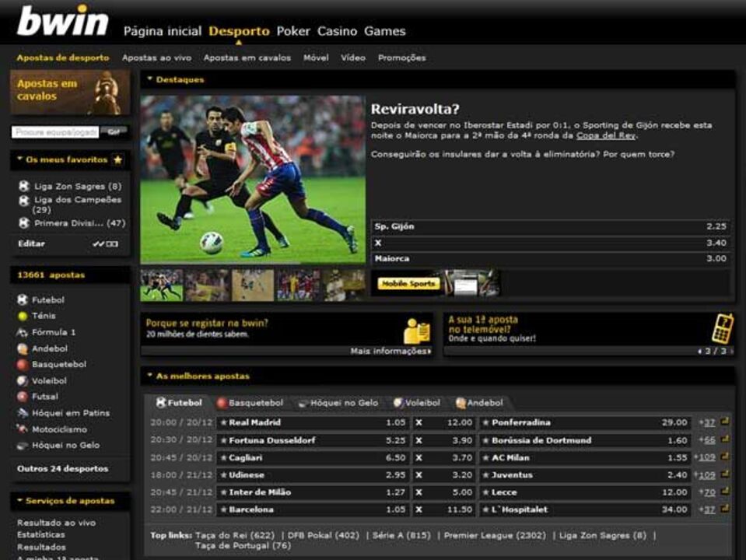
Task: Toggle the favorite star beside Barcelona
Action: click(x=222, y=510)
